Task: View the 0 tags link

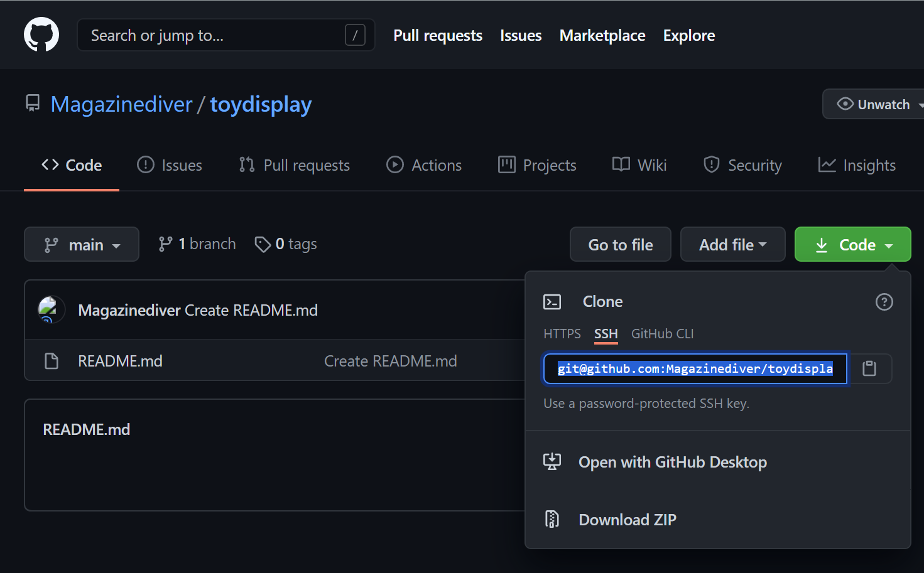Action: (286, 244)
